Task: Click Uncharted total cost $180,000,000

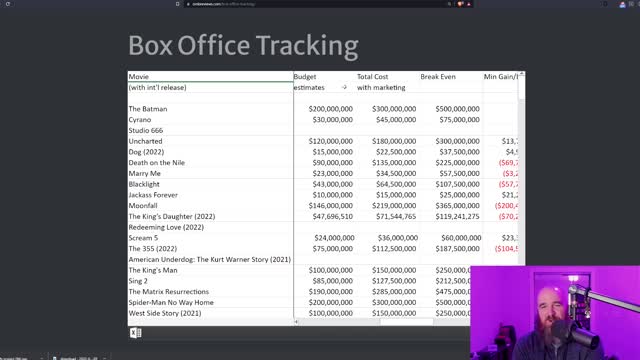Action: pos(394,141)
